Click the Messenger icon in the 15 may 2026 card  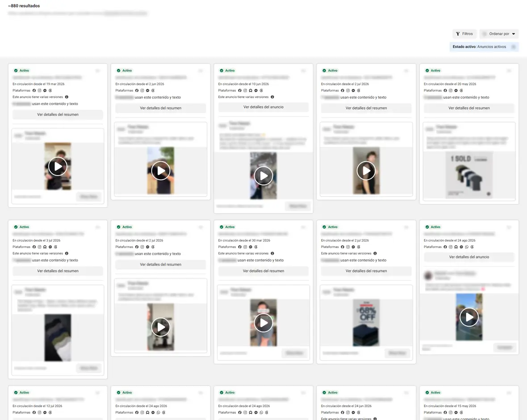tap(456, 412)
